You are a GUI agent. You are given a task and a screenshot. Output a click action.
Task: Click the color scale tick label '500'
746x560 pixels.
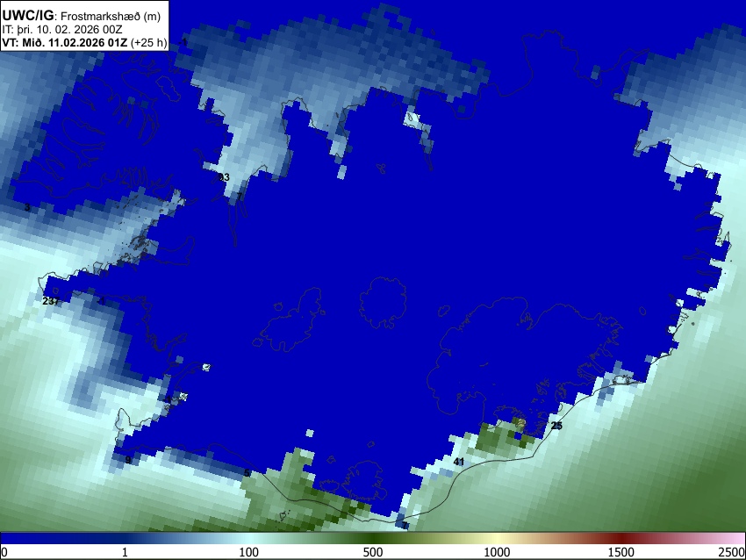point(373,552)
